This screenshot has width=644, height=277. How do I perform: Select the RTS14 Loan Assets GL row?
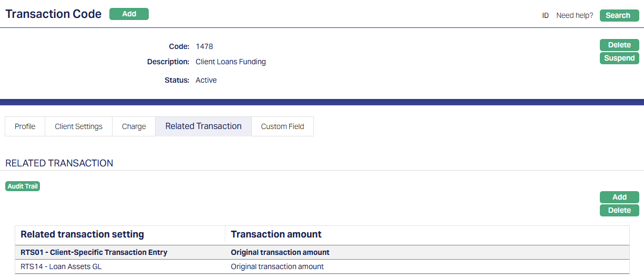(x=61, y=266)
